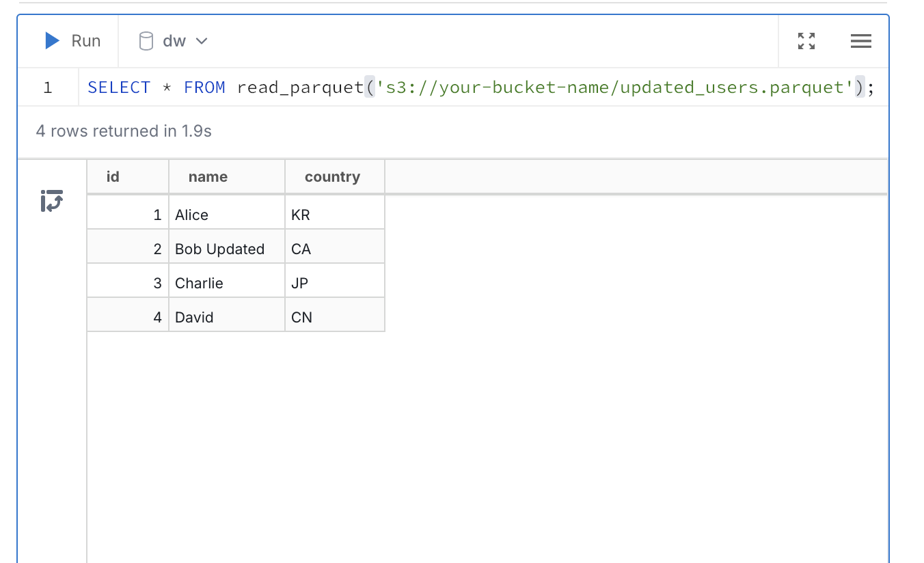Sort results by the name column header
Viewport: 924px width, 563px height.
pos(207,176)
